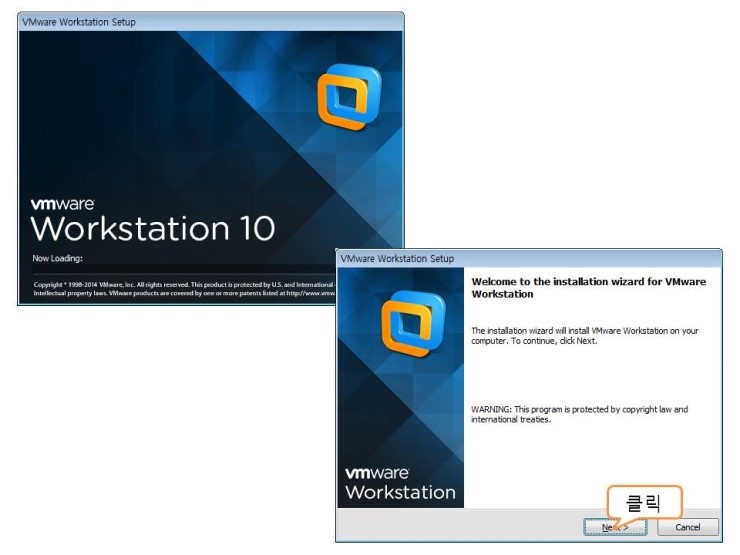Image resolution: width=740 pixels, height=555 pixels.
Task: Click the large Workstation 10 title text
Action: pyautogui.click(x=152, y=228)
